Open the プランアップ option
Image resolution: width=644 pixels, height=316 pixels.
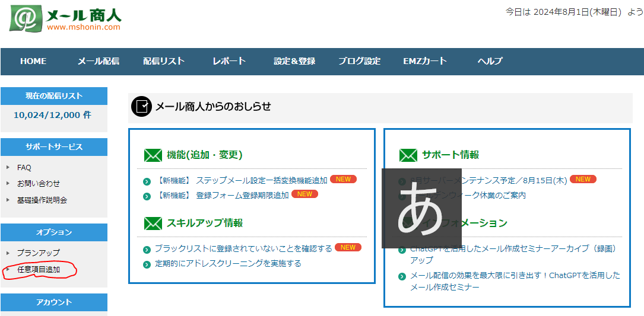click(x=39, y=253)
